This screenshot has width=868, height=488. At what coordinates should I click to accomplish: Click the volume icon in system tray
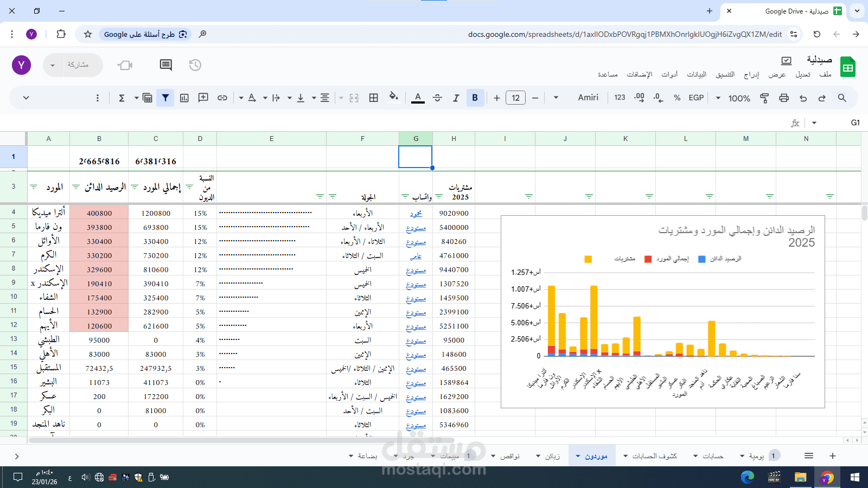[x=85, y=477]
